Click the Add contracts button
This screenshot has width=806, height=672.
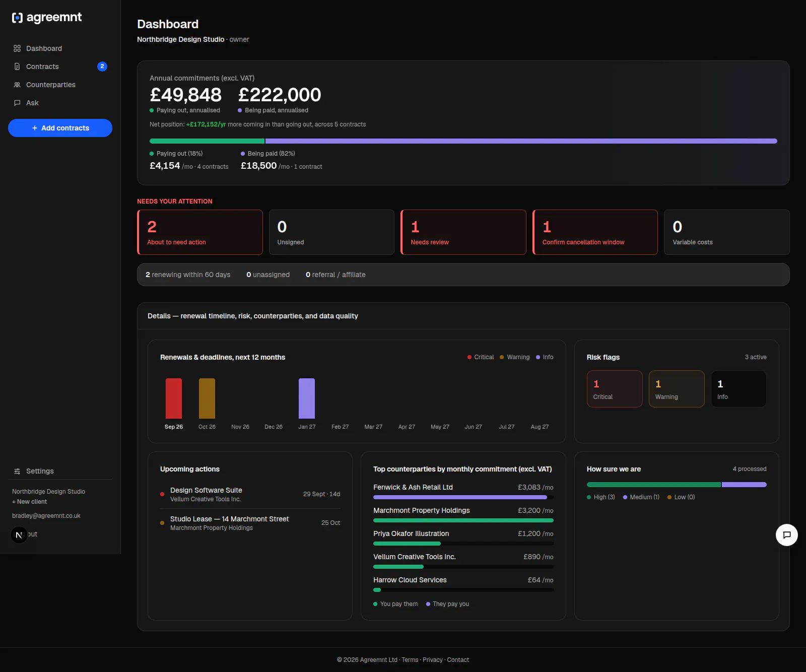[x=60, y=128]
